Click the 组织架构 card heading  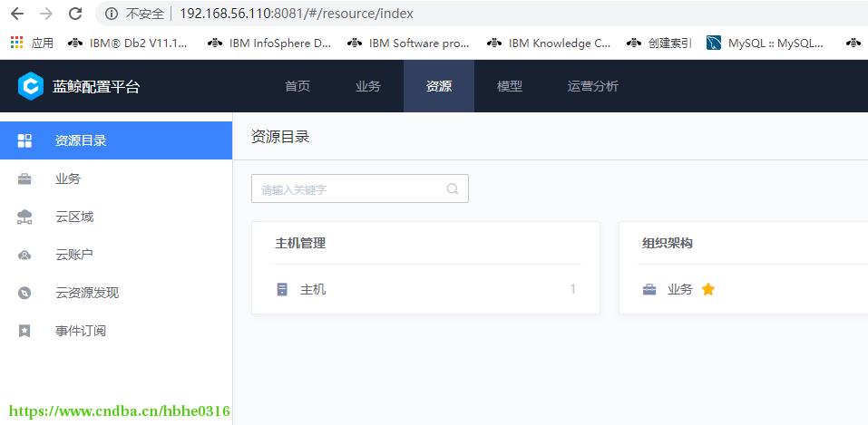667,243
